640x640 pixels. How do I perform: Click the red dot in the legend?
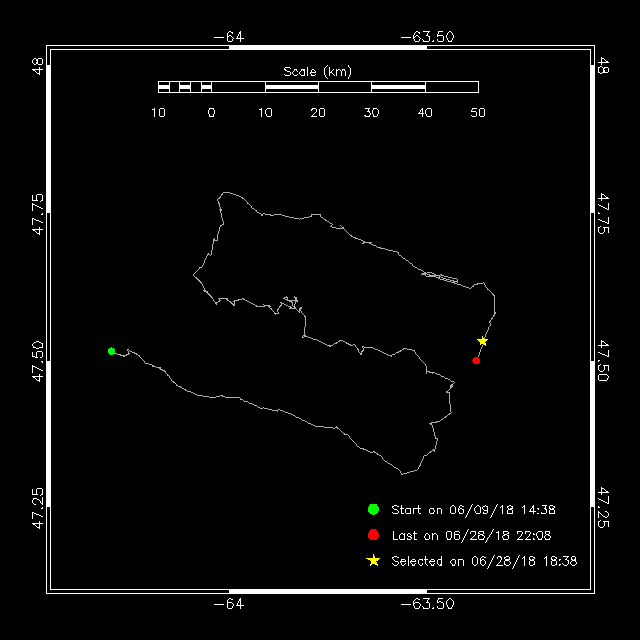click(x=373, y=535)
